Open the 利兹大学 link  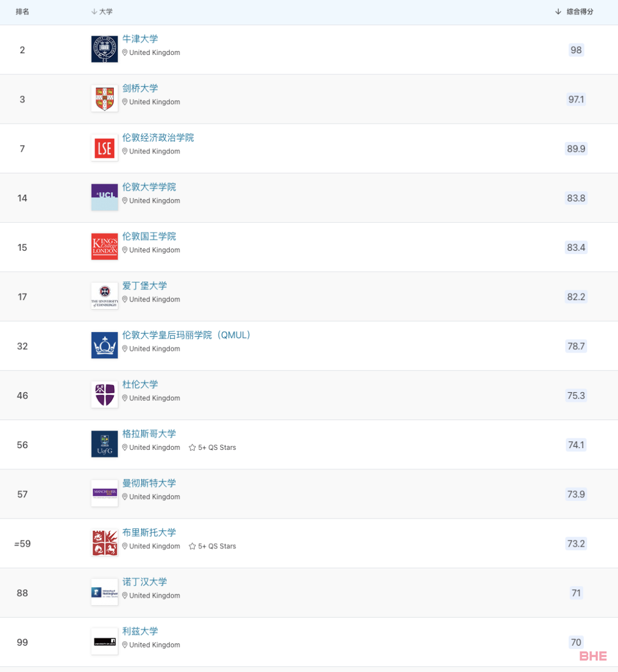[x=140, y=631]
